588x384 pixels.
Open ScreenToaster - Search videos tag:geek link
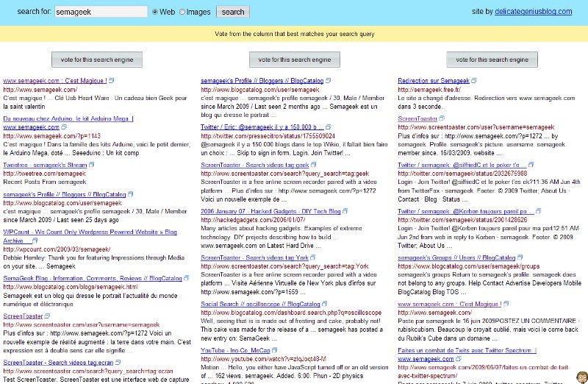254,165
